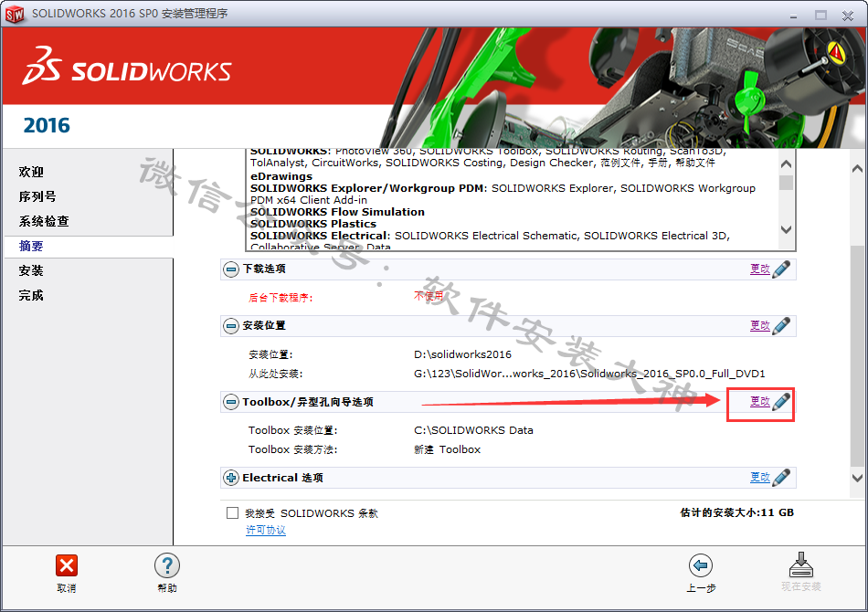Click the pencil icon for 下载选项
This screenshot has width=868, height=612.
(x=781, y=269)
